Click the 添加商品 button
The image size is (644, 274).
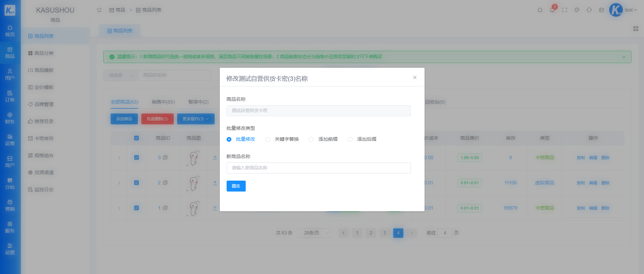124,119
